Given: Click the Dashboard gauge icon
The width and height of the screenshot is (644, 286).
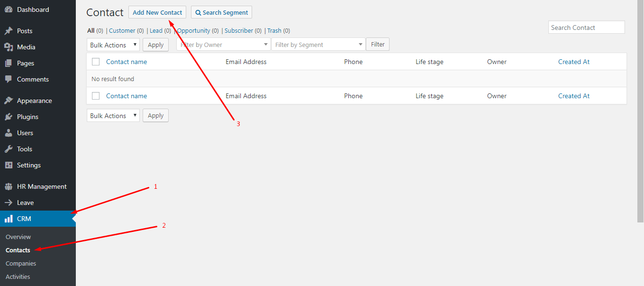Looking at the screenshot, I should point(9,9).
